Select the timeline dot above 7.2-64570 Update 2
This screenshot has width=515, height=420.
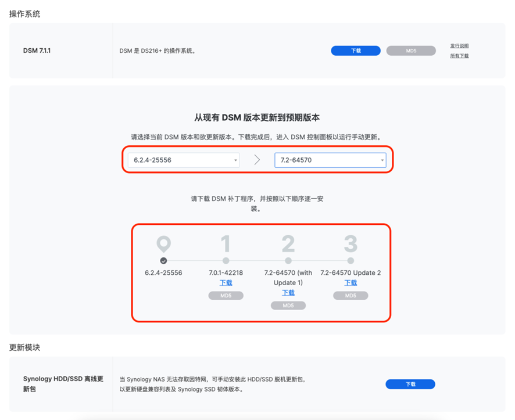[x=351, y=261]
